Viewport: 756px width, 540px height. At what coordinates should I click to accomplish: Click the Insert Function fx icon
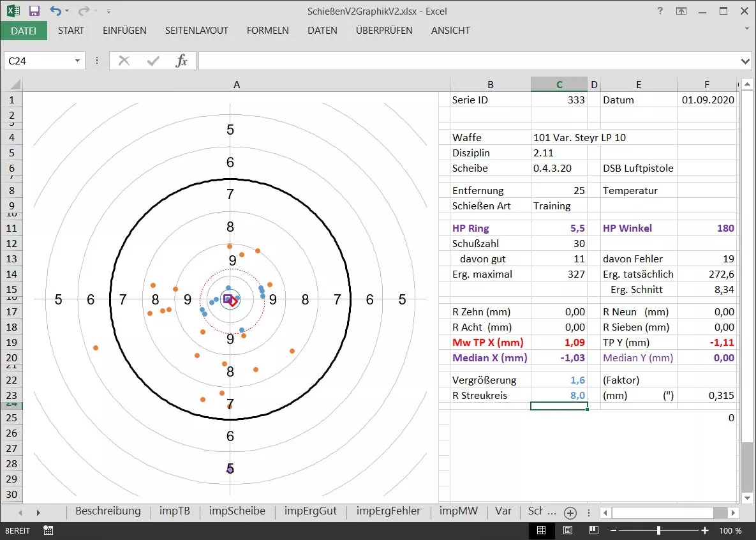pos(182,61)
